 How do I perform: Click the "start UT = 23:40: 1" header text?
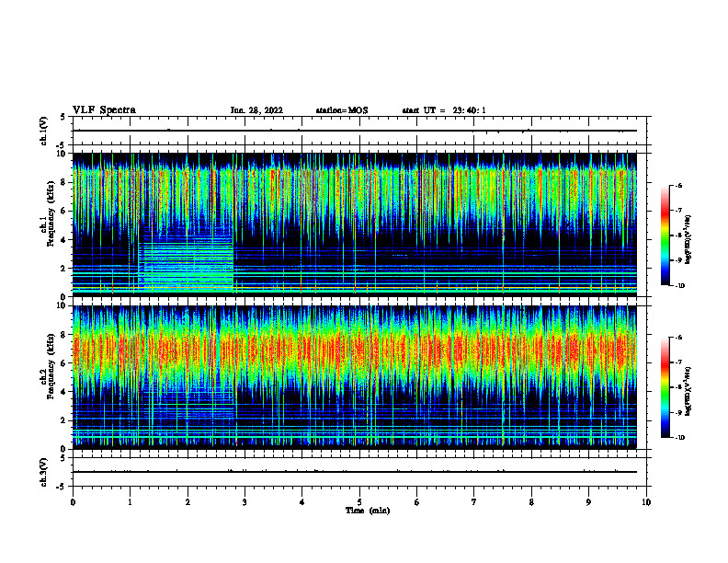tap(444, 110)
